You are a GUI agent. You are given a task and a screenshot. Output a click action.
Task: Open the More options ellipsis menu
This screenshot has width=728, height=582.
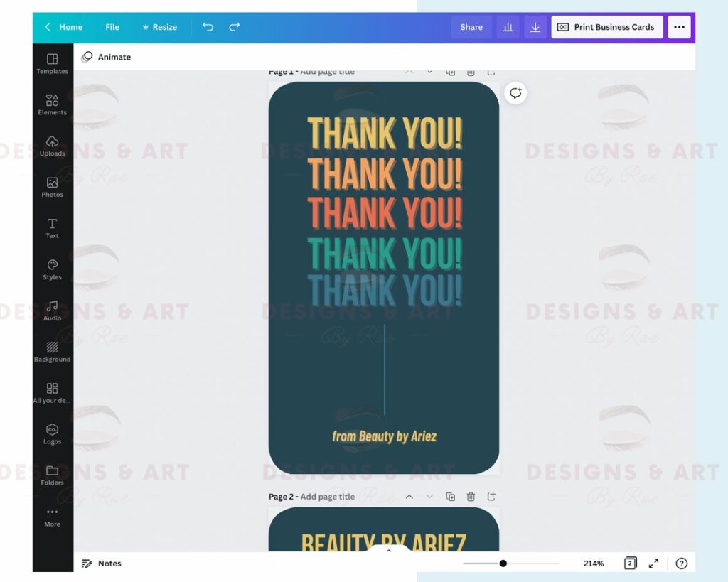click(x=679, y=27)
